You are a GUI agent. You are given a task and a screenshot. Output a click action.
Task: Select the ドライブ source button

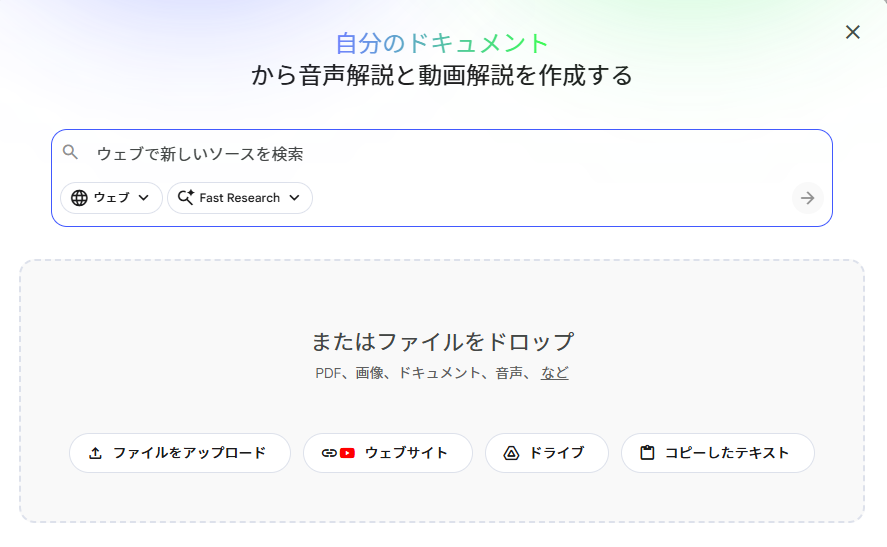pyautogui.click(x=547, y=453)
